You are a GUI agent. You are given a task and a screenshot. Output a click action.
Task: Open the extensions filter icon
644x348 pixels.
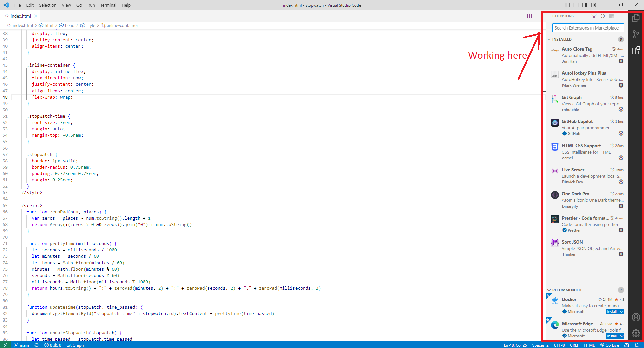pyautogui.click(x=594, y=16)
